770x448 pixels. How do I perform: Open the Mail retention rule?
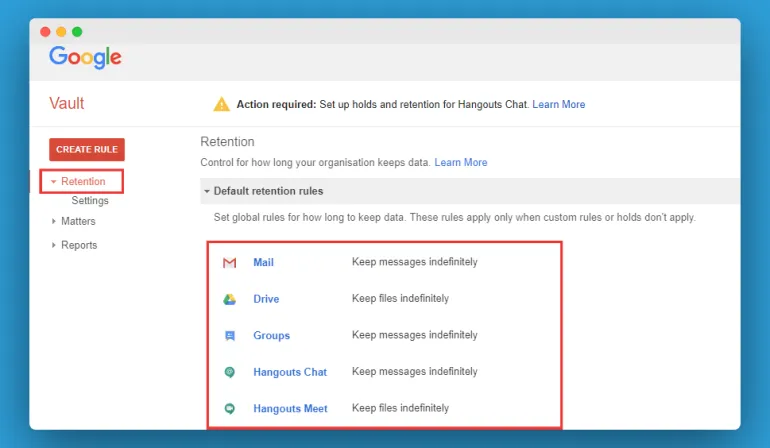(x=263, y=263)
